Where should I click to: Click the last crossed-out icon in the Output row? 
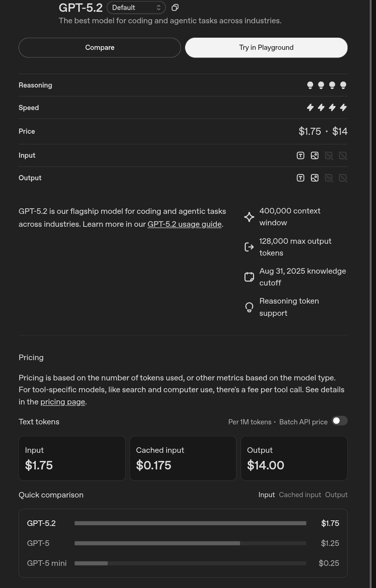click(x=343, y=178)
